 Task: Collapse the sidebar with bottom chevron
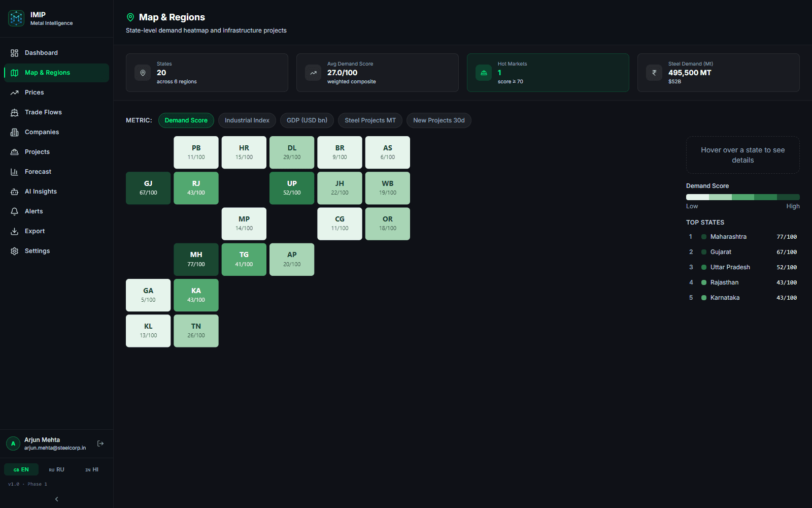(x=56, y=499)
